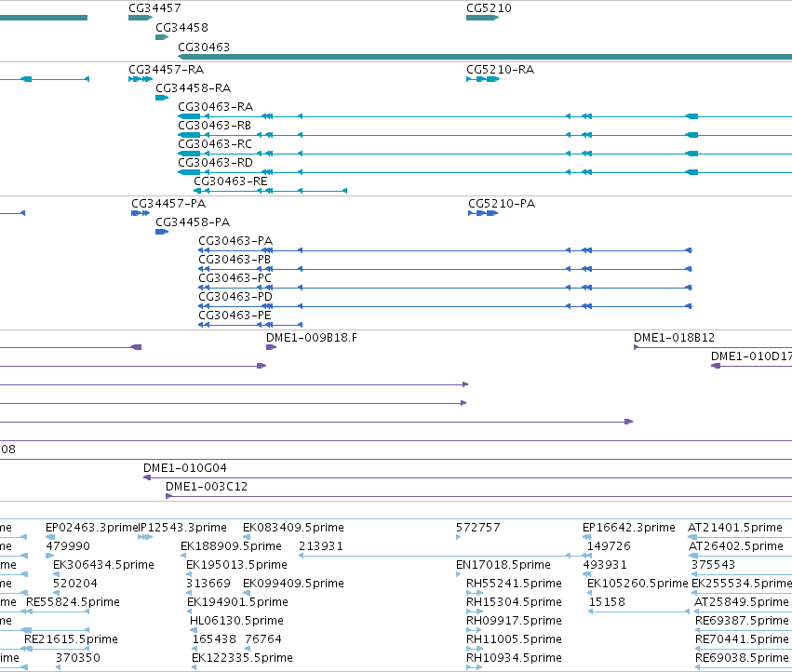Viewport: 792px width, 672px height.
Task: Click the CG30463-RC transcript label
Action: pyautogui.click(x=215, y=144)
